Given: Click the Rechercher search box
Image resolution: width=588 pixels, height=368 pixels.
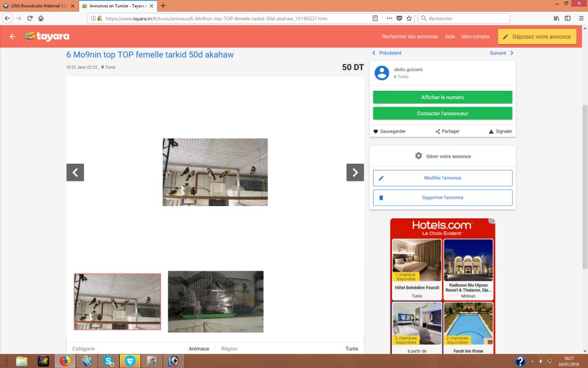Looking at the screenshot, I should [x=464, y=18].
